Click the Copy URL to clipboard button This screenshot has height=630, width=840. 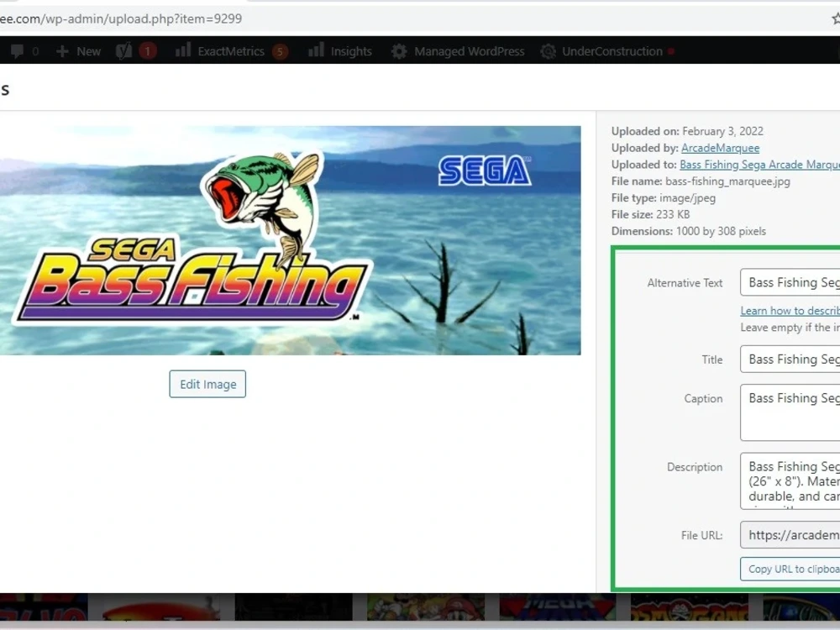[790, 569]
